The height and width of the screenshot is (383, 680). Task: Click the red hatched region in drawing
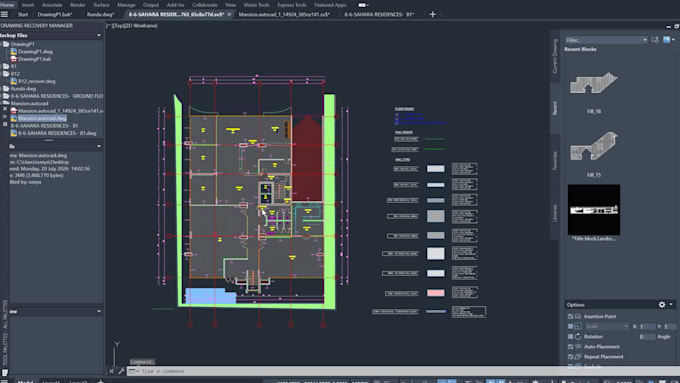(x=307, y=160)
